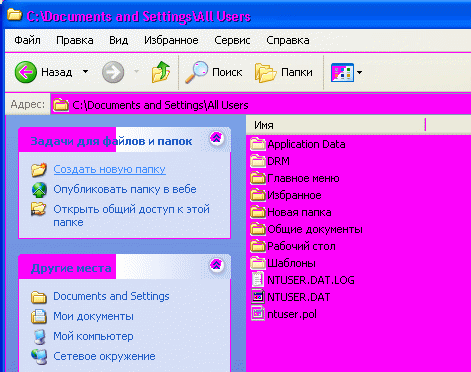
Task: Select the Новая папка folder icon
Action: pos(258,212)
